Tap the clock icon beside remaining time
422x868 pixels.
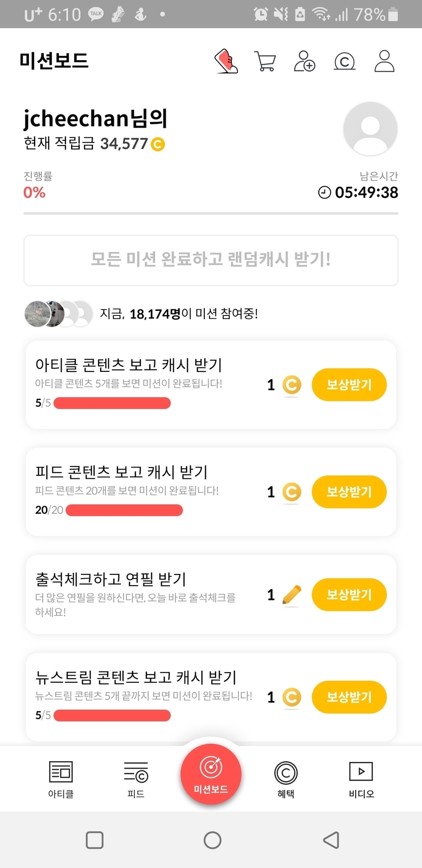(x=324, y=192)
